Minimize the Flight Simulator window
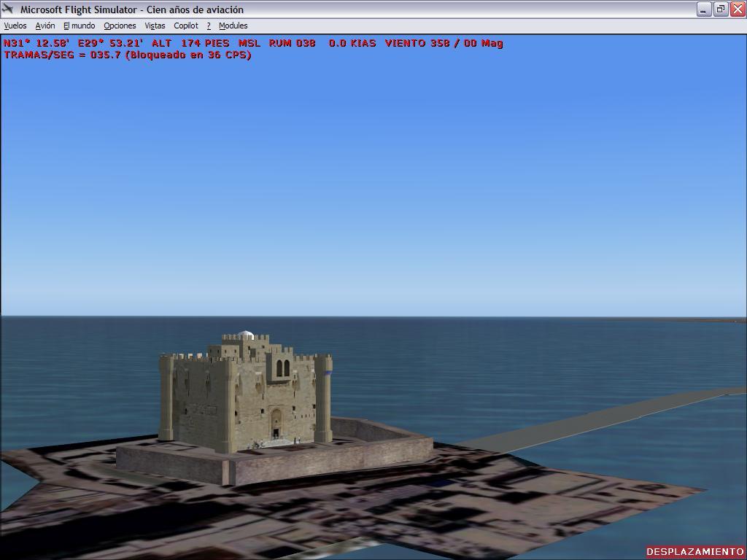This screenshot has width=747, height=560. click(x=704, y=9)
